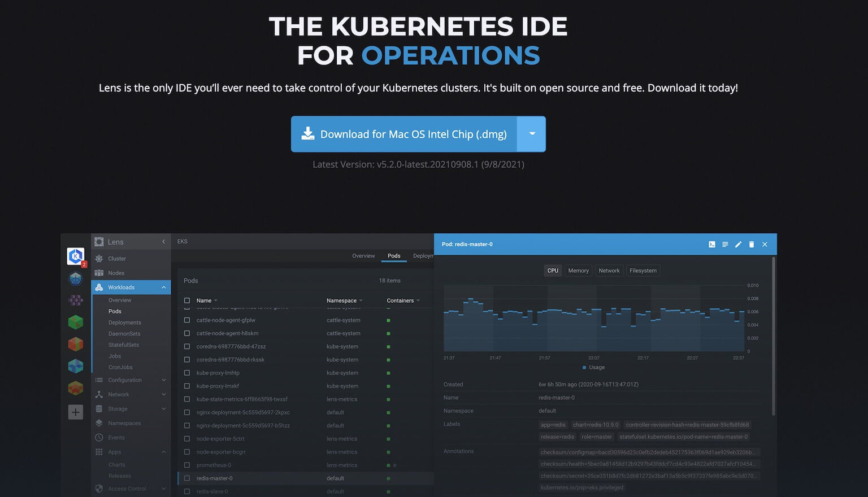Check the box for kube-proxy-lmxkf
This screenshot has width=868, height=497.
click(x=187, y=386)
